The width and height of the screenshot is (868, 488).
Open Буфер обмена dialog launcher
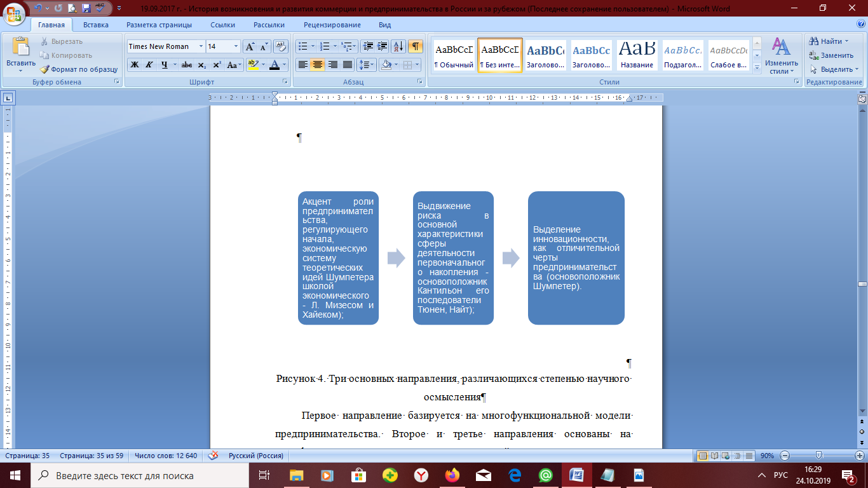coord(116,82)
